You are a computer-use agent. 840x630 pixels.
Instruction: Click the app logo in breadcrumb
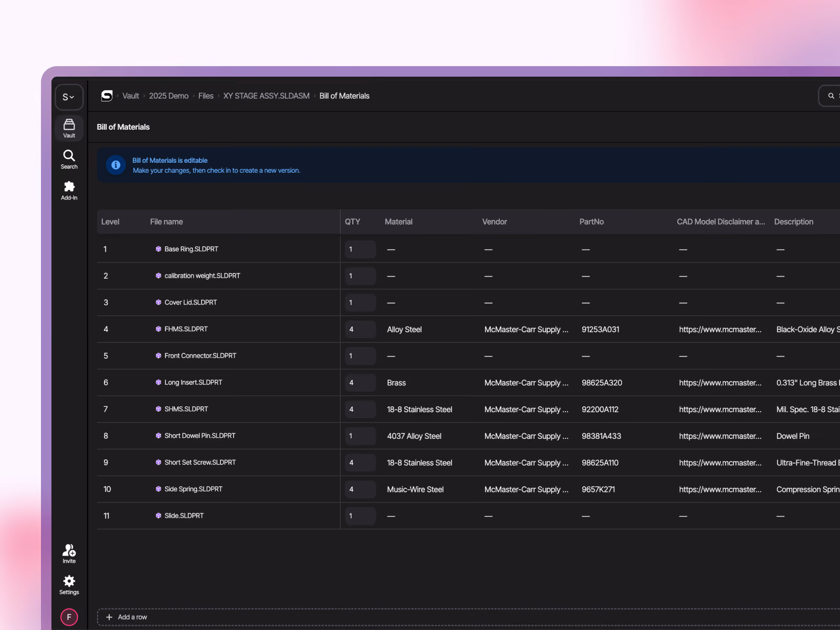coord(107,96)
